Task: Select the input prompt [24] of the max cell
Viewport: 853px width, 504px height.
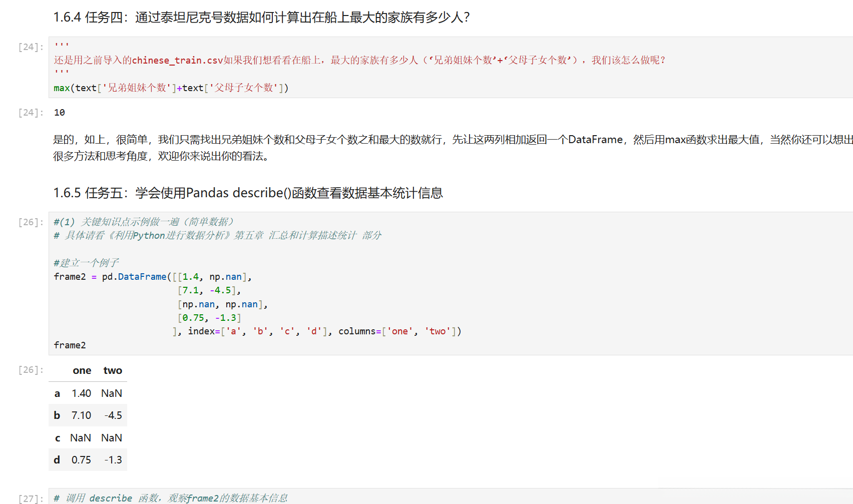Action: coord(31,47)
